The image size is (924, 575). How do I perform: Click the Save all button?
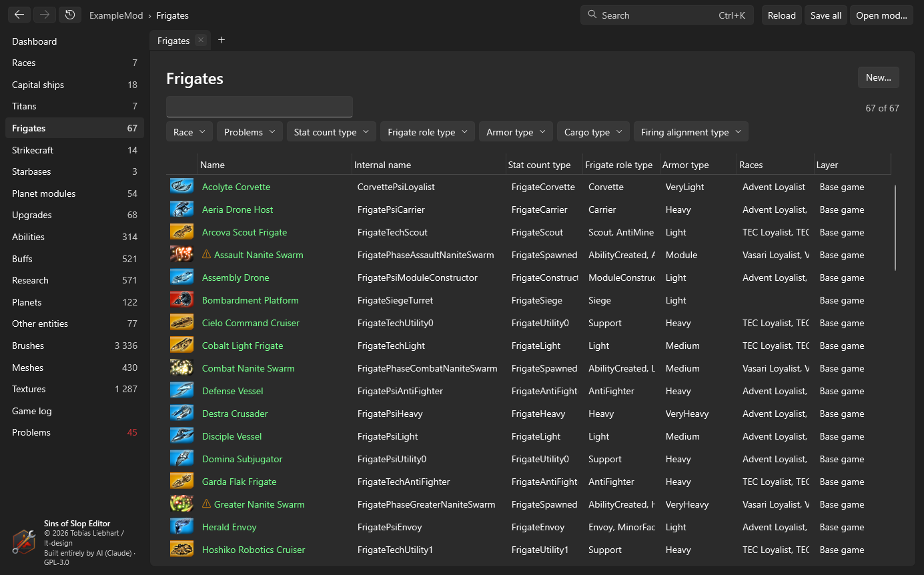[826, 15]
